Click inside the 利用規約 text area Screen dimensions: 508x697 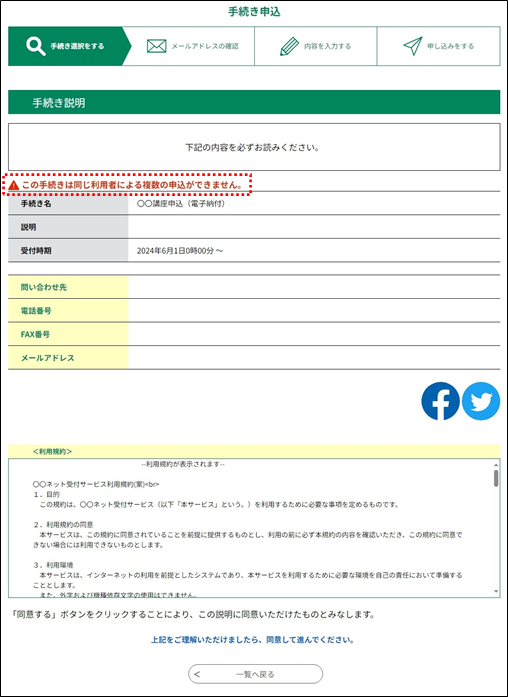point(251,528)
